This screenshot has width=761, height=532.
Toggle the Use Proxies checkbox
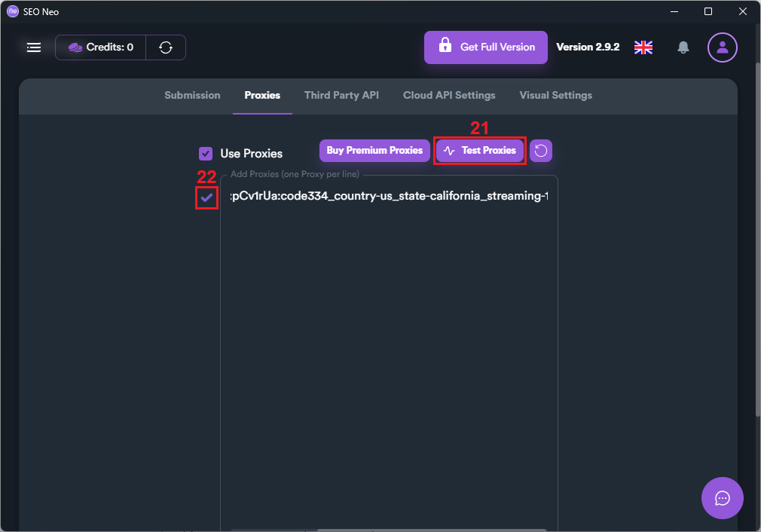point(206,154)
